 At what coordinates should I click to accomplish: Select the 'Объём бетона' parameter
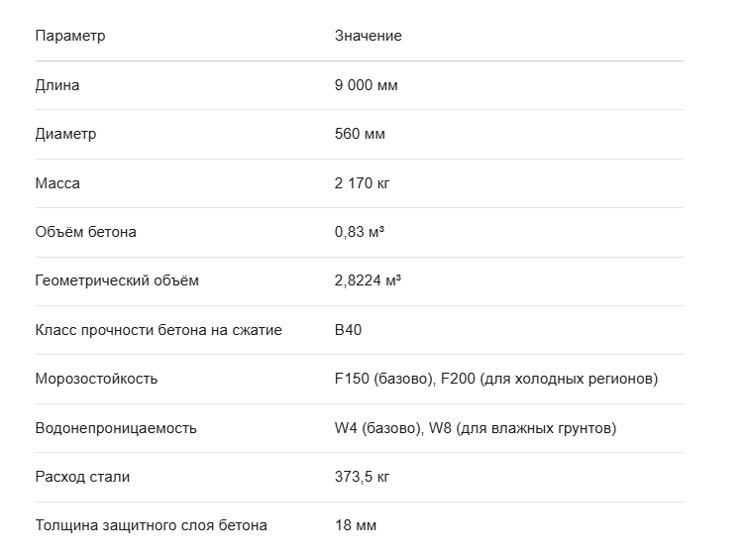[86, 232]
